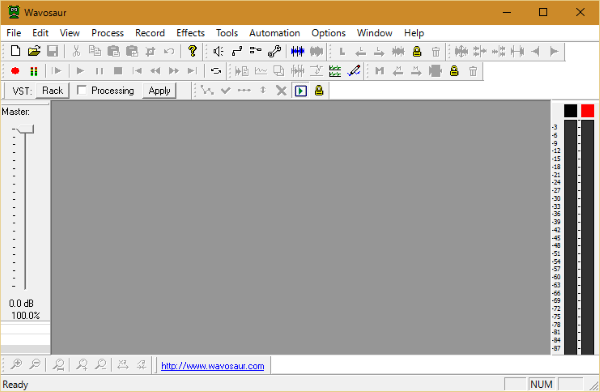This screenshot has width=600, height=392.
Task: Open the Automation menu
Action: pyautogui.click(x=275, y=33)
